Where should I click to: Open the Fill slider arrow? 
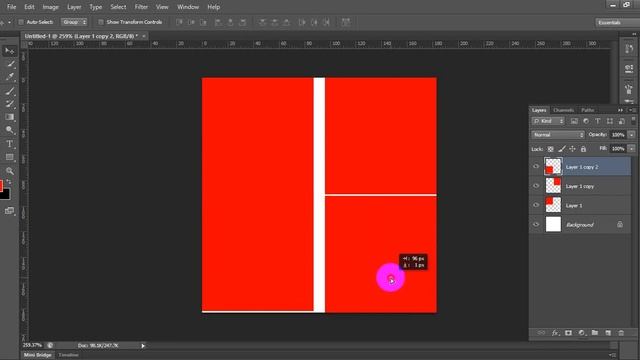pos(631,149)
